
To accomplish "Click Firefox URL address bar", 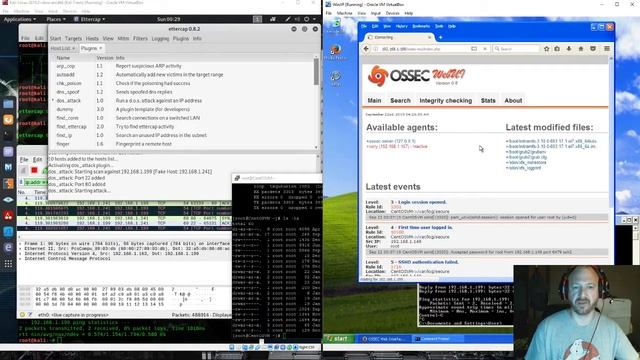I will pyautogui.click(x=424, y=49).
